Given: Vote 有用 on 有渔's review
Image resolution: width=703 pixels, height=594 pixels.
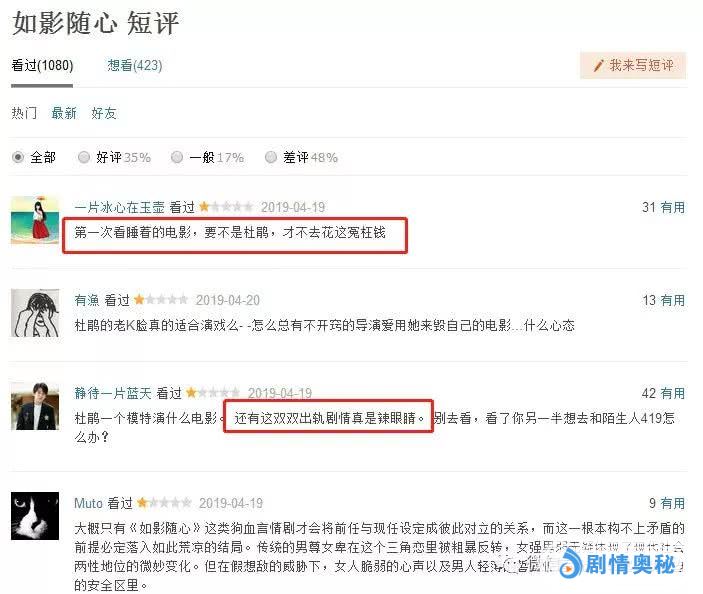Looking at the screenshot, I should (x=673, y=300).
